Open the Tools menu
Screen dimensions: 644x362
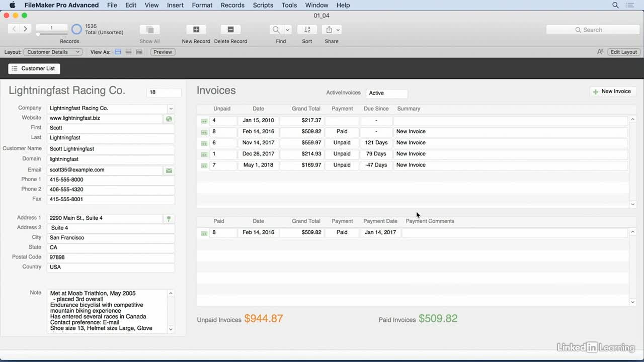coord(289,5)
